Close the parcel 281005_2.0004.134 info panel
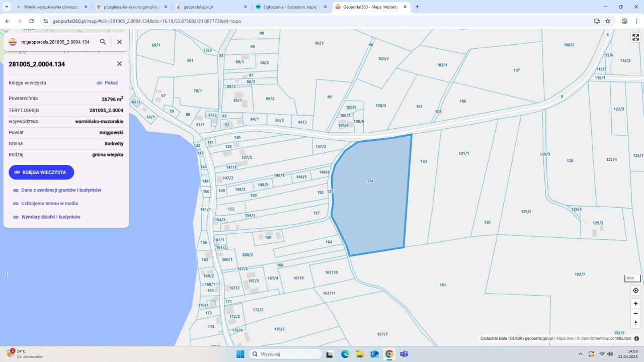644x362 pixels. click(x=119, y=64)
